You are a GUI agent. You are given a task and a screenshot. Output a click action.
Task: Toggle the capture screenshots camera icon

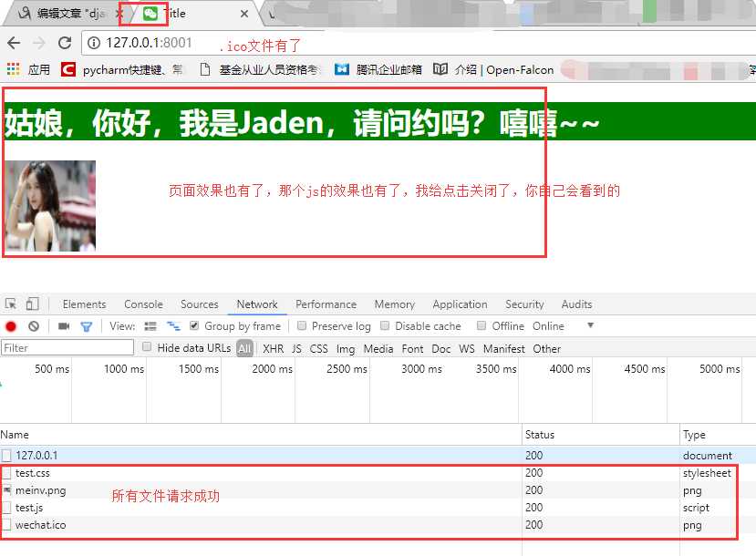pyautogui.click(x=64, y=326)
